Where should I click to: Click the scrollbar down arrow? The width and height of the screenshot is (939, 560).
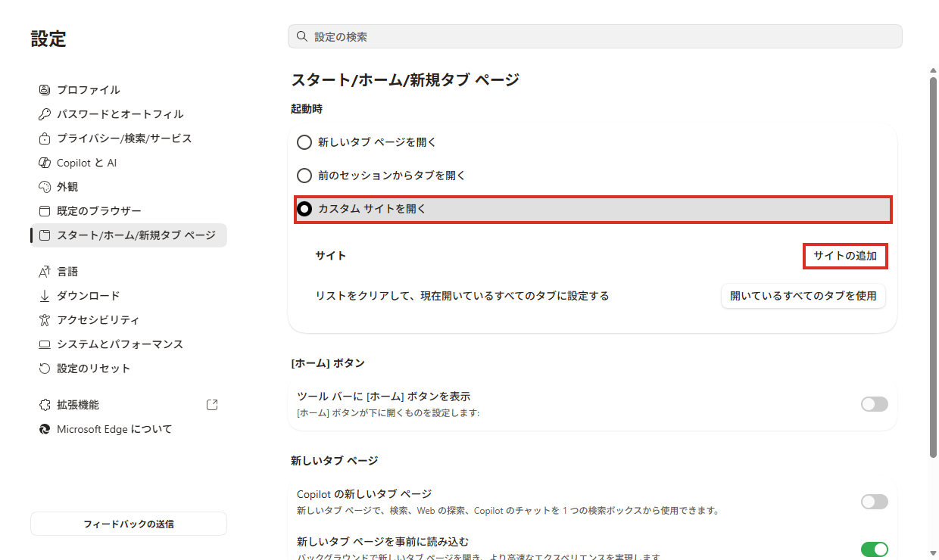[x=933, y=553]
